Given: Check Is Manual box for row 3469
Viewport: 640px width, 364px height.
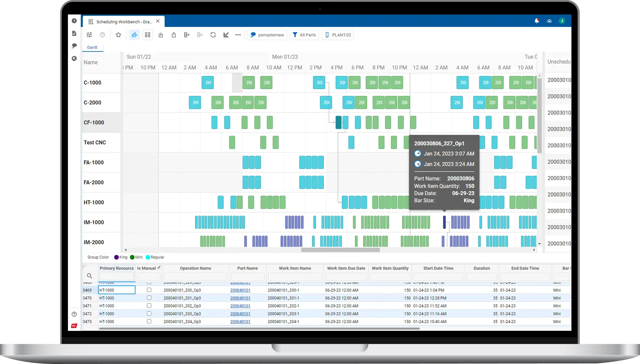Looking at the screenshot, I should [x=149, y=290].
